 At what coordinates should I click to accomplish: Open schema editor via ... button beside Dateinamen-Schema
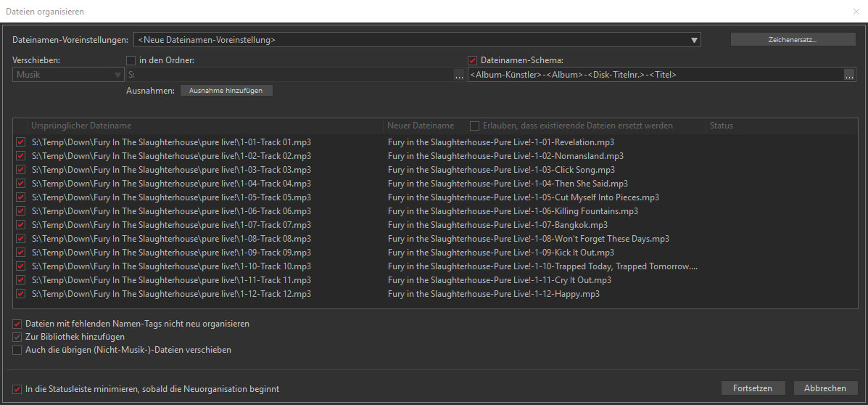pos(849,75)
